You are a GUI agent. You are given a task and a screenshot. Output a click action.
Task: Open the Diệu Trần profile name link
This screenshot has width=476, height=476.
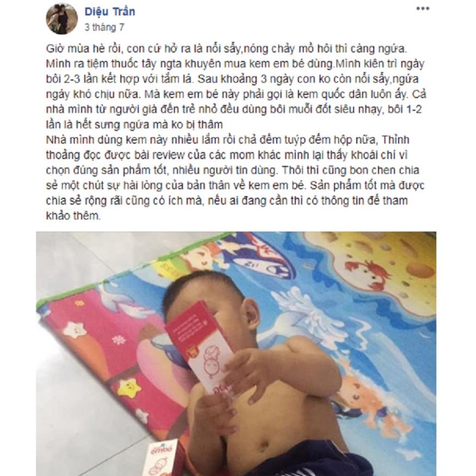pos(109,12)
